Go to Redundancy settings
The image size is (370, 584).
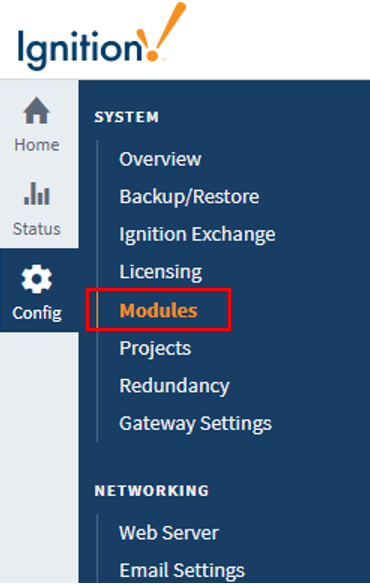point(174,386)
